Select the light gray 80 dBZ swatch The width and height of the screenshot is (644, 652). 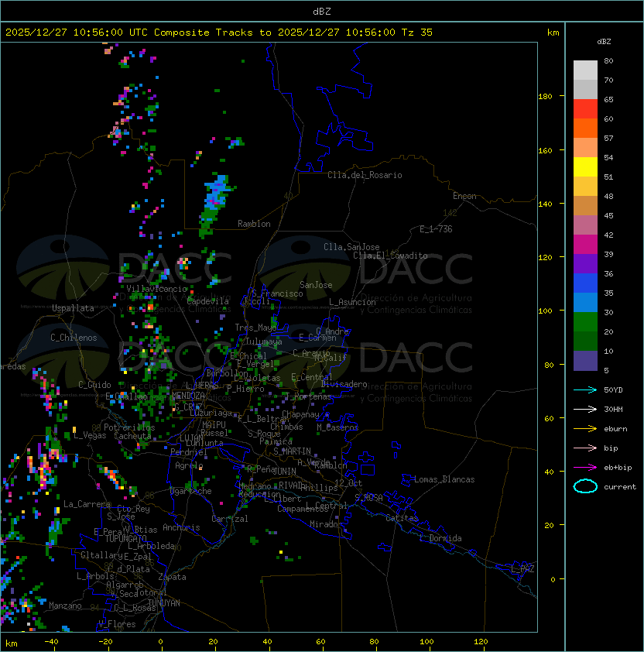585,70
